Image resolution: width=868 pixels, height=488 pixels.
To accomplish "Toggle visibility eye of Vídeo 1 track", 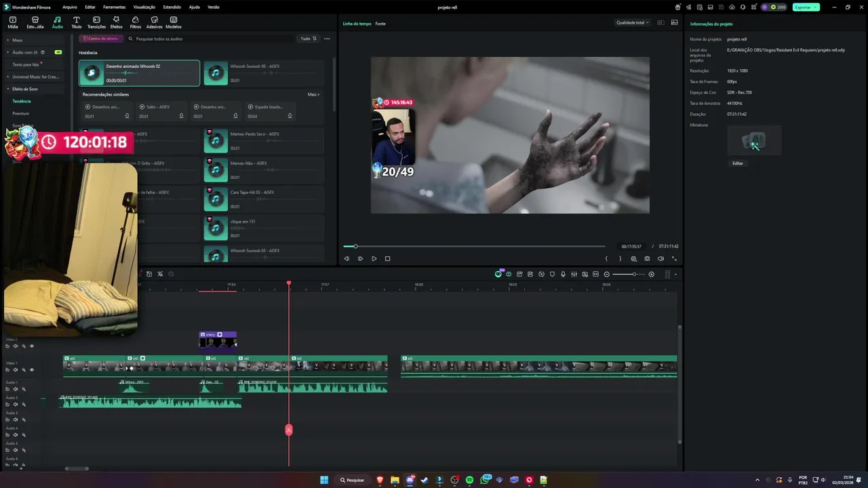I will click(x=31, y=369).
